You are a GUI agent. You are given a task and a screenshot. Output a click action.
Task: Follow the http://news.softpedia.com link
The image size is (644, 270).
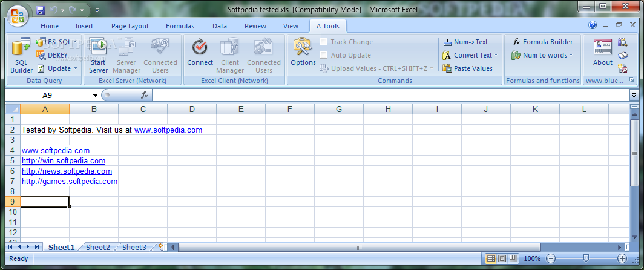pos(67,171)
